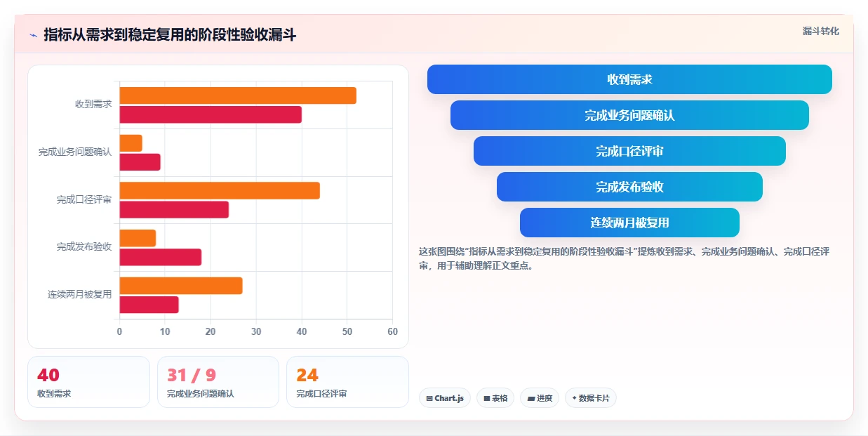The image size is (868, 436).
Task: Click the x-axis value 30
Action: (256, 331)
